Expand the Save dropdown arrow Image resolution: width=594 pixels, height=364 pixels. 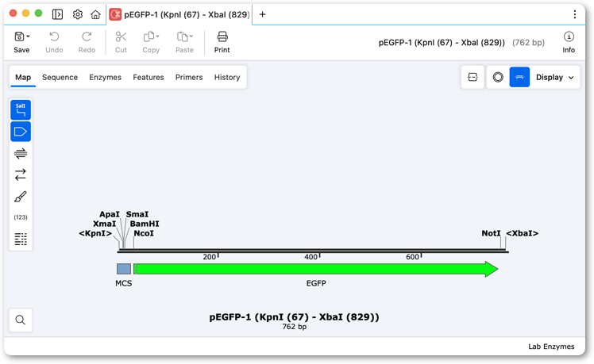coord(28,36)
